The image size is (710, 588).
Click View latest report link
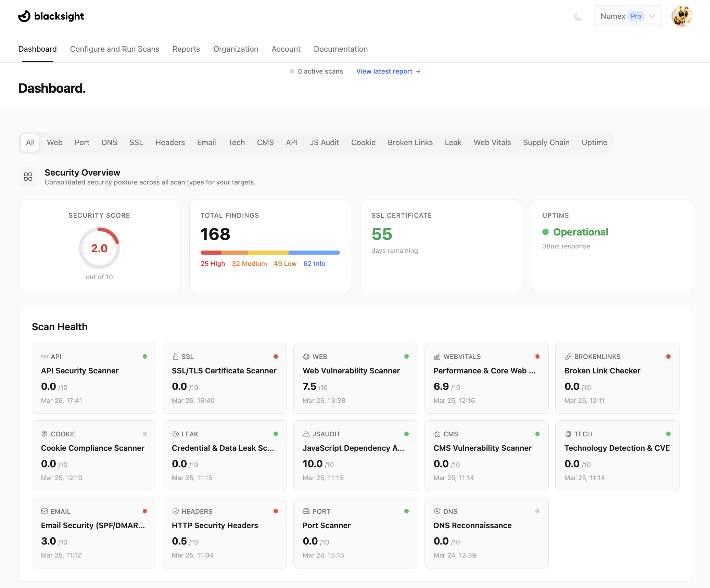388,71
